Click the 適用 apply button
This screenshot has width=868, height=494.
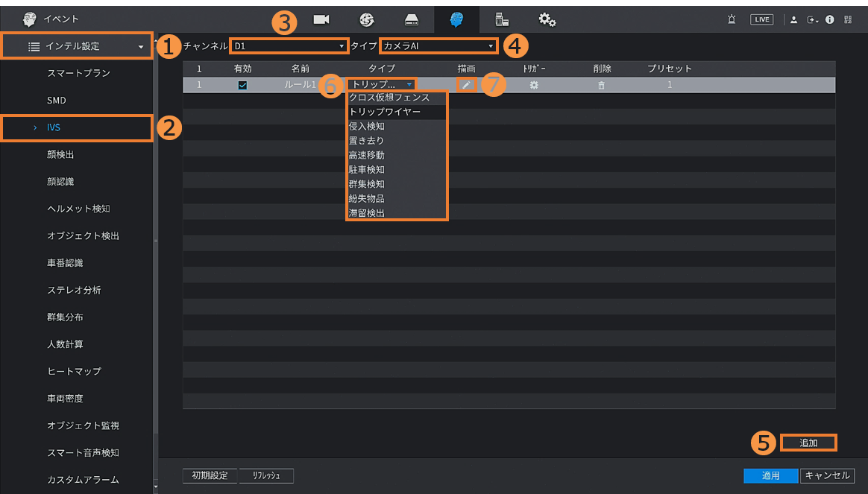770,475
